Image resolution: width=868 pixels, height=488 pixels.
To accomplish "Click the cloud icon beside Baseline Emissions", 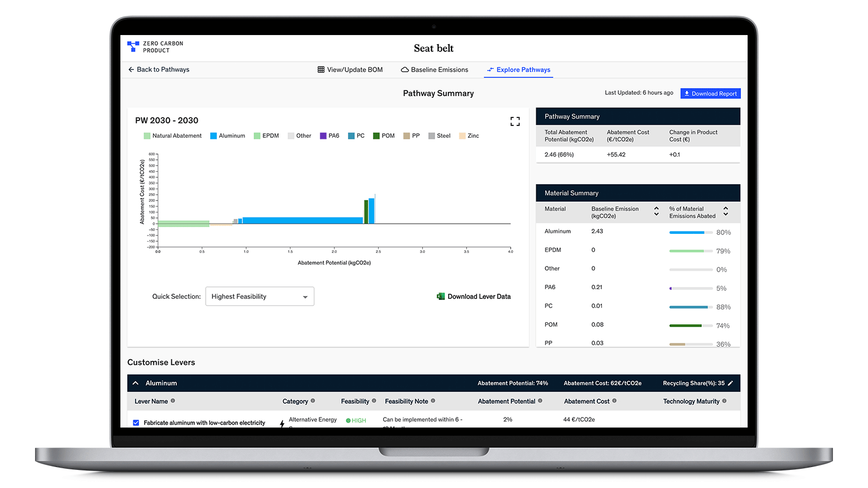I will click(405, 69).
